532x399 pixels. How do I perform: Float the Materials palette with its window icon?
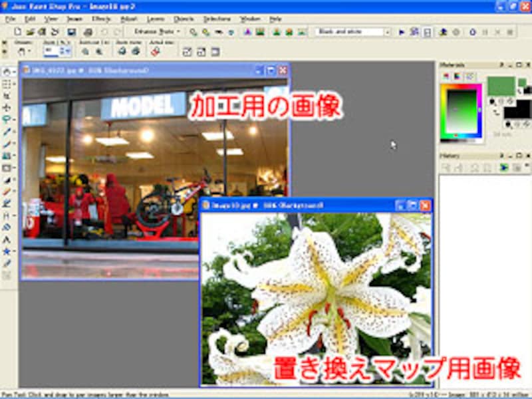click(x=519, y=65)
